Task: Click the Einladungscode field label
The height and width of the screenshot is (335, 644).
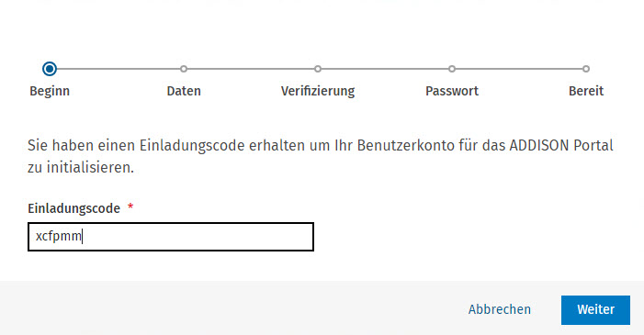Action: (x=73, y=208)
